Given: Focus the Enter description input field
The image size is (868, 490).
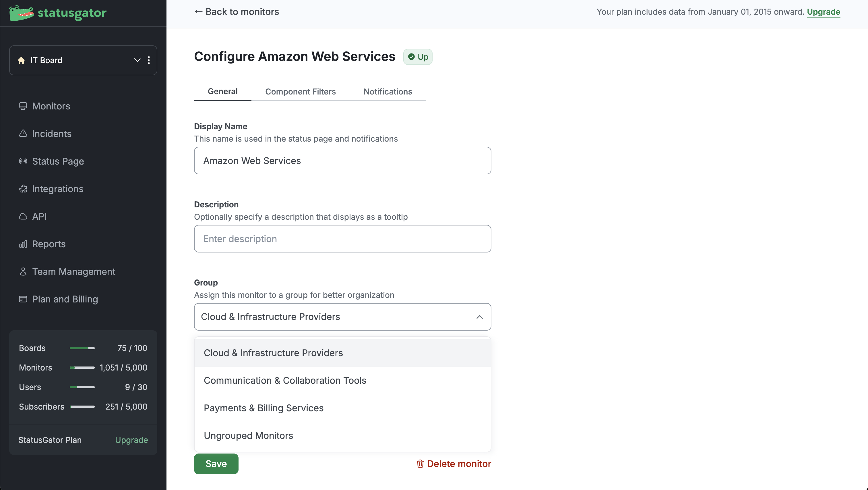Looking at the screenshot, I should pos(342,239).
